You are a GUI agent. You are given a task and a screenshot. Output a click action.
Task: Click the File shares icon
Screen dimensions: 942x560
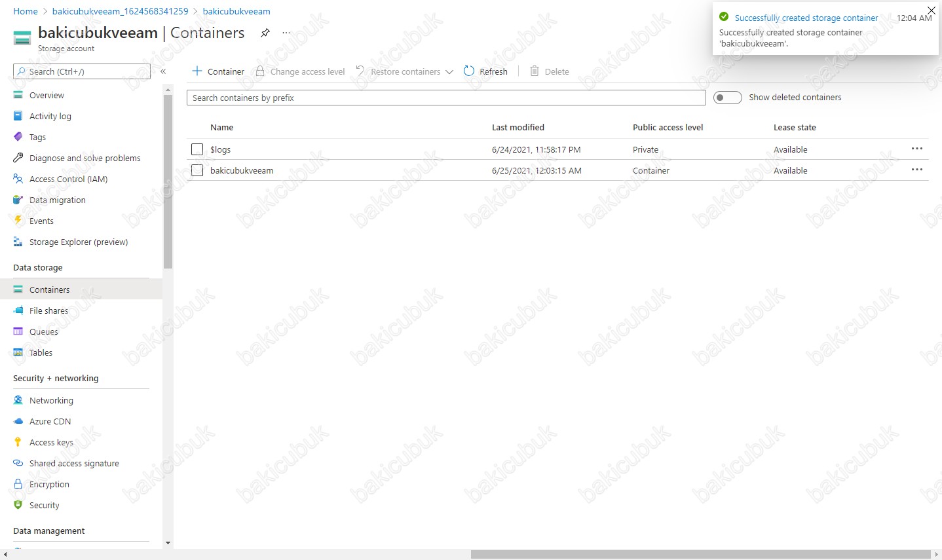pyautogui.click(x=18, y=310)
